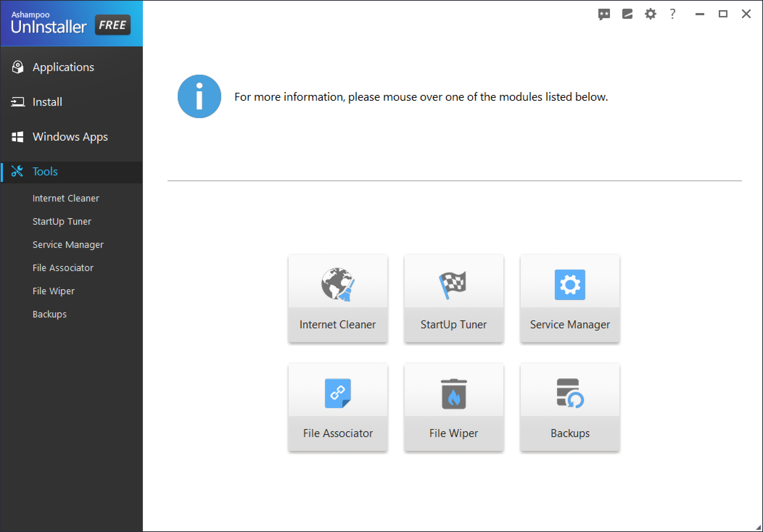
Task: Click the database restore Backups icon
Action: (570, 393)
